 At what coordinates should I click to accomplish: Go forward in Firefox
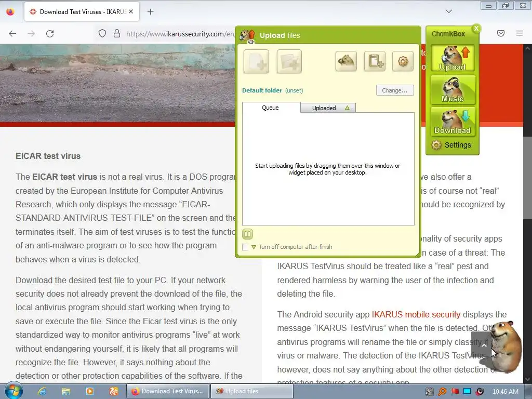point(31,34)
